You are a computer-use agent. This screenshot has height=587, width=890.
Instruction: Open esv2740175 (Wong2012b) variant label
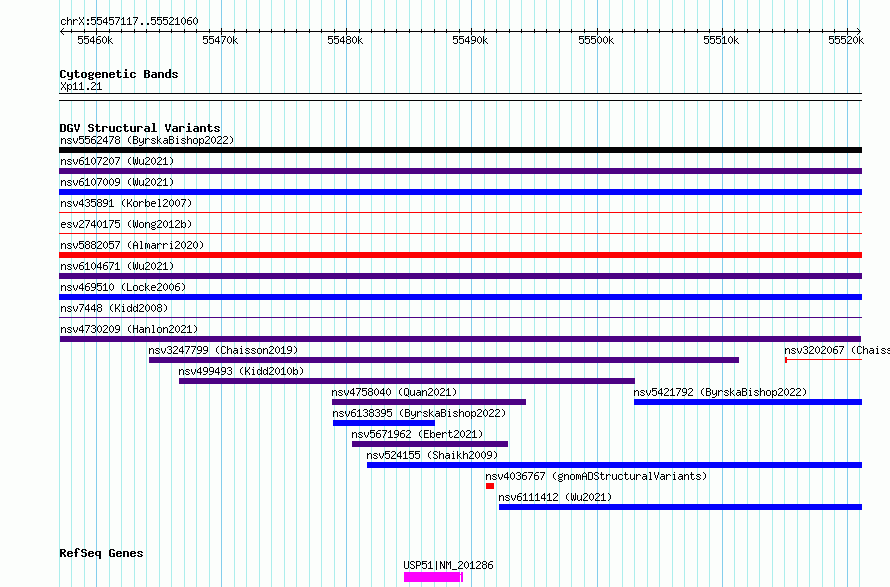click(x=126, y=224)
